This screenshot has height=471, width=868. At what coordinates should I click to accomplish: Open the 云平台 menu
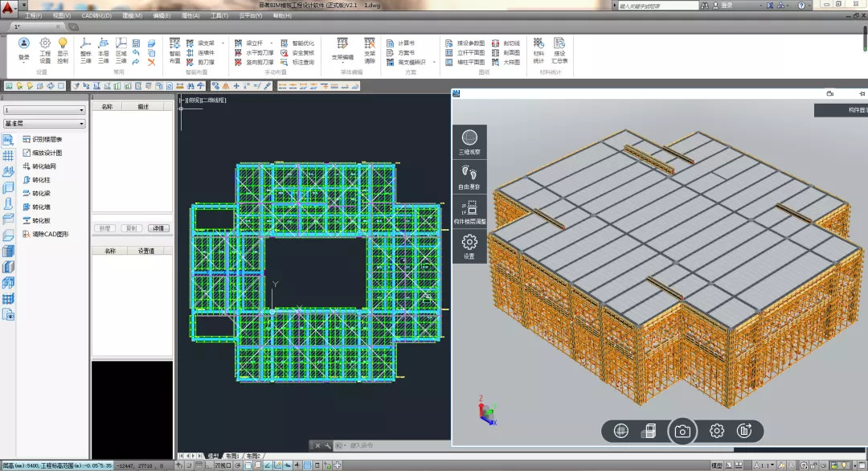(252, 15)
